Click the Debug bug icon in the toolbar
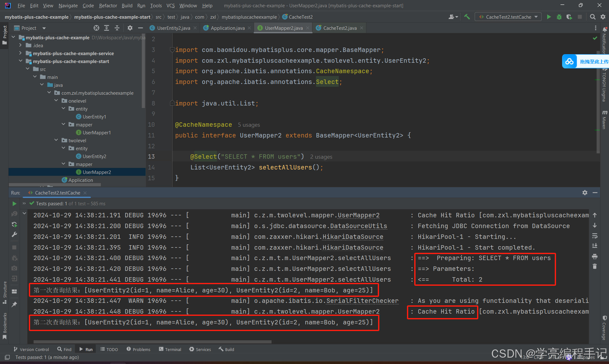Screen dimensions: 609x364 pos(559,17)
